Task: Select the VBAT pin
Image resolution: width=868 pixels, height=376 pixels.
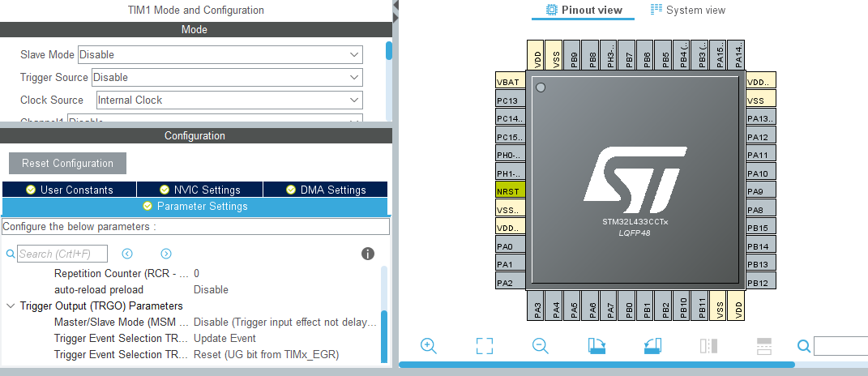Action: coord(510,82)
